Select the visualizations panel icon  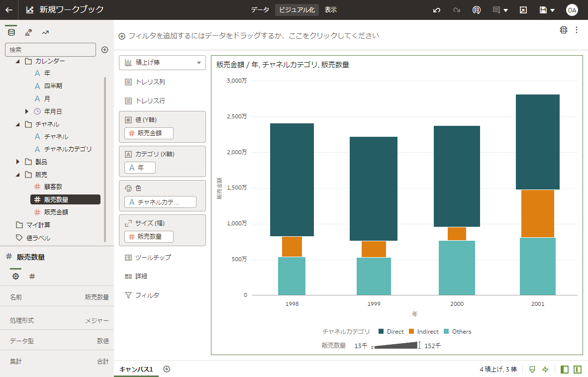pyautogui.click(x=28, y=33)
